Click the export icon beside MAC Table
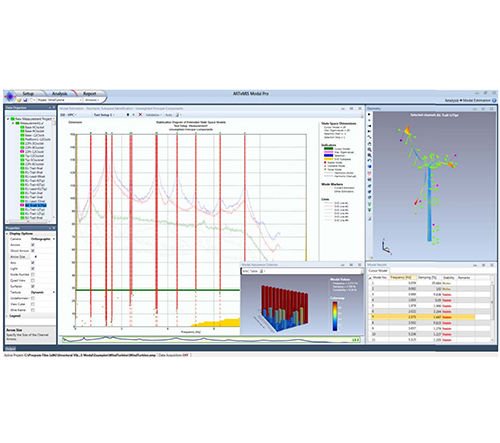Screen dimensions: 500x443 coord(262,271)
